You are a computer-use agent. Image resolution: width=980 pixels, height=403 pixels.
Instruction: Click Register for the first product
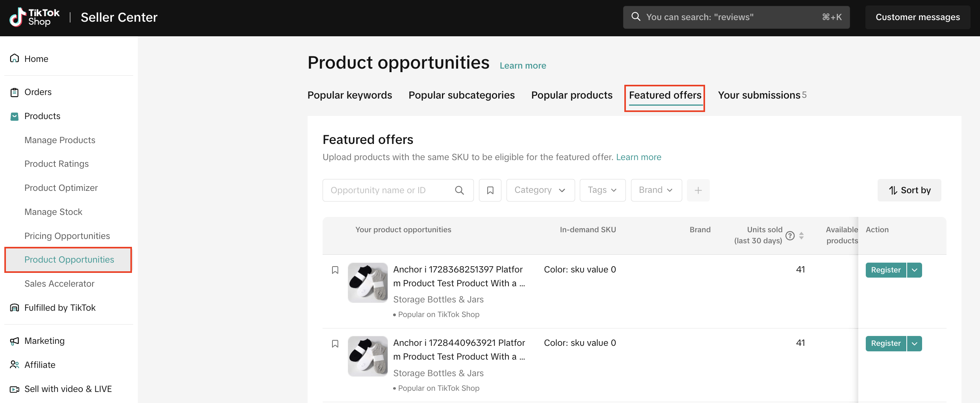[x=885, y=270]
